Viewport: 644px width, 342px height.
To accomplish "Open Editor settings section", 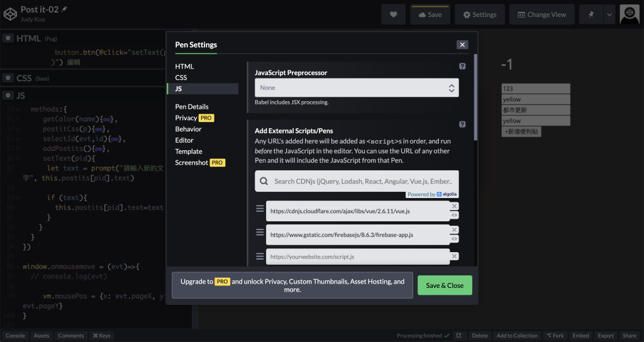I will tap(184, 140).
